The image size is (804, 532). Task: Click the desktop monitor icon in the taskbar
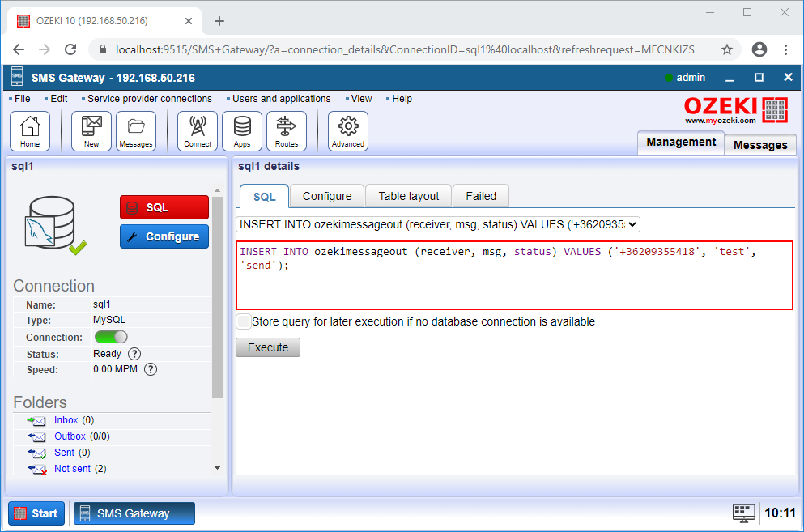[x=744, y=513]
